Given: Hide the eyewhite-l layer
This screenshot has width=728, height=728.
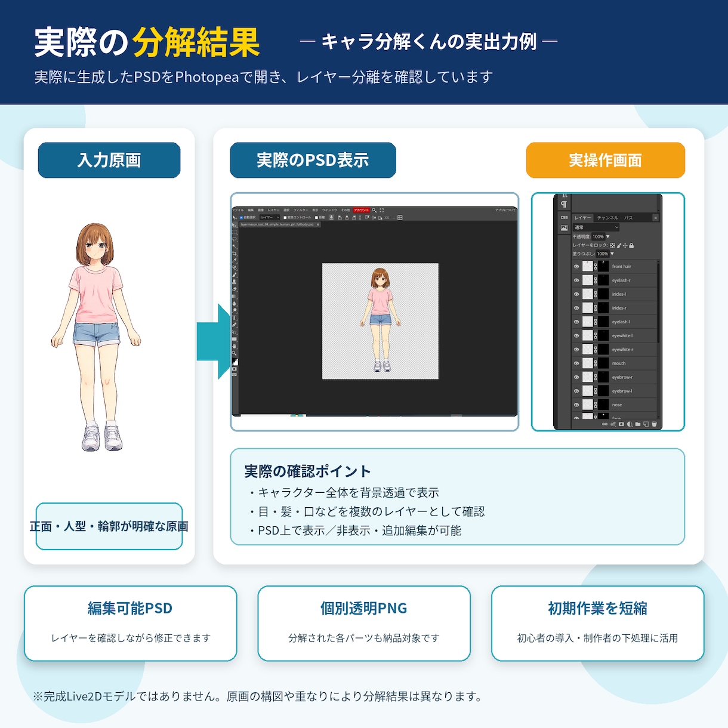Looking at the screenshot, I should [x=576, y=335].
